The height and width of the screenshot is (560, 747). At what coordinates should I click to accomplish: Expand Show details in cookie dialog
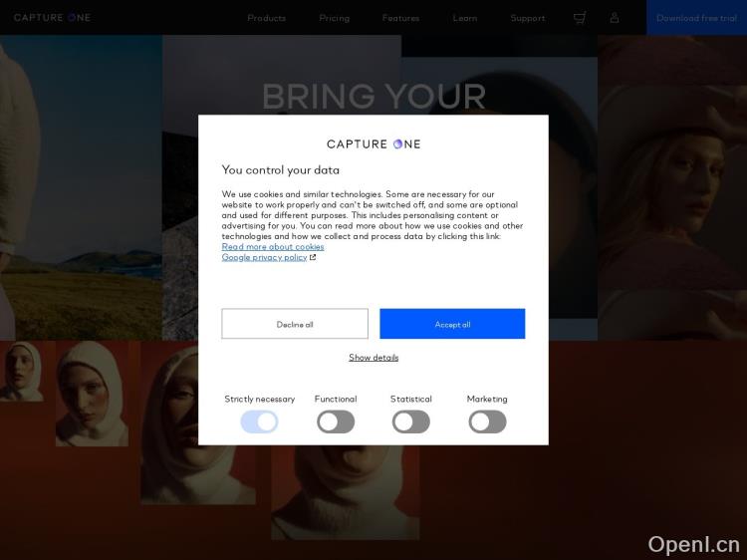click(373, 358)
